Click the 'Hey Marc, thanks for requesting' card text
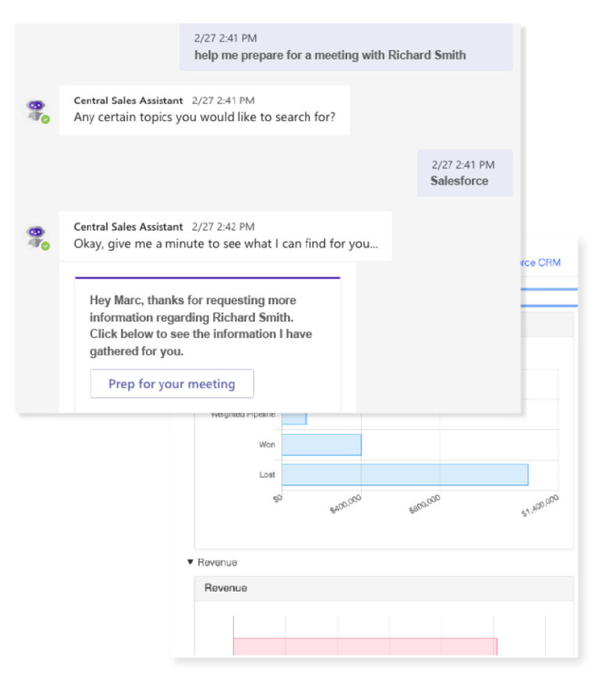599x700 pixels. tap(201, 325)
